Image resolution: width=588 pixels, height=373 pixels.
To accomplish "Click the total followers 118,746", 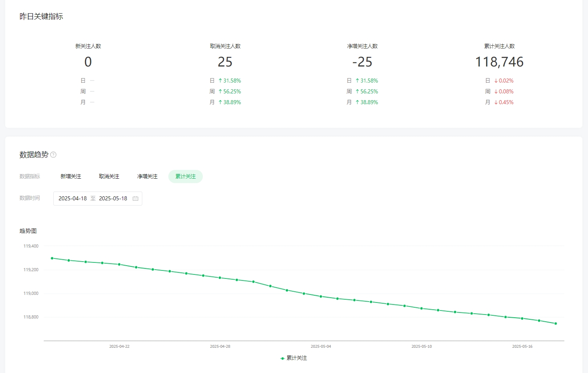I will (499, 62).
